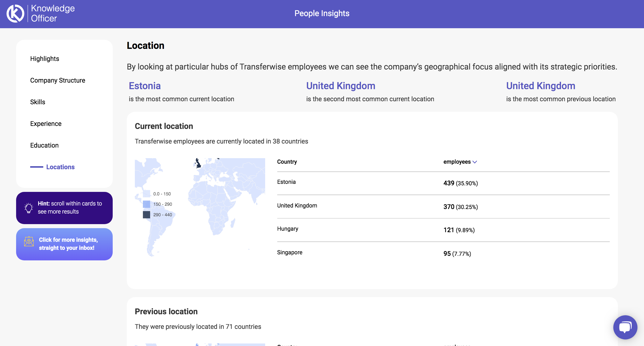
Task: Select the Education section
Action: [44, 145]
